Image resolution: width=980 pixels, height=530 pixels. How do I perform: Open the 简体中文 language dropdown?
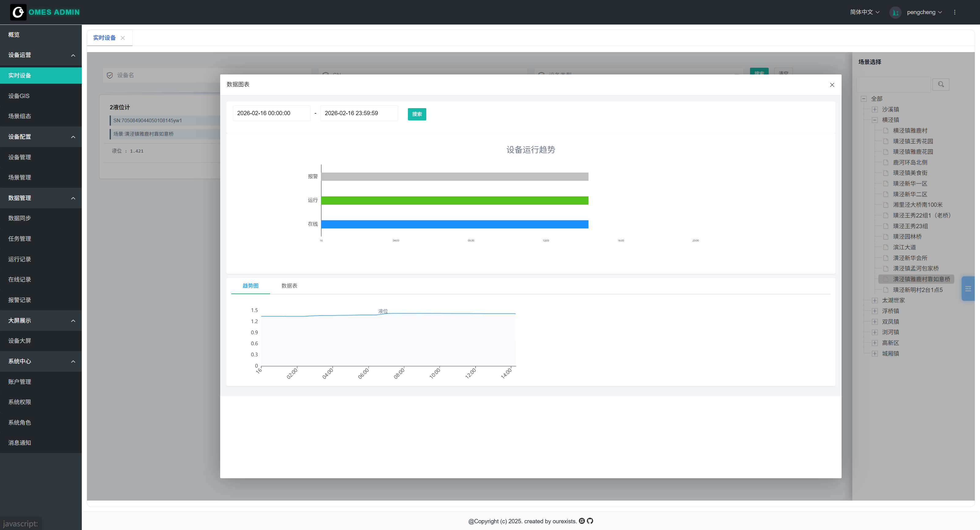[864, 12]
